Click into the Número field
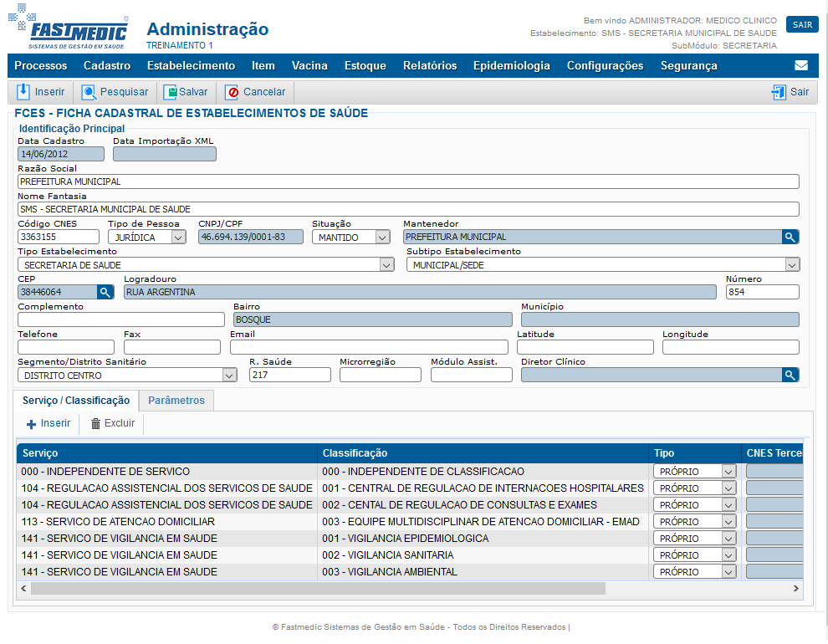The height and width of the screenshot is (644, 828). pos(763,292)
